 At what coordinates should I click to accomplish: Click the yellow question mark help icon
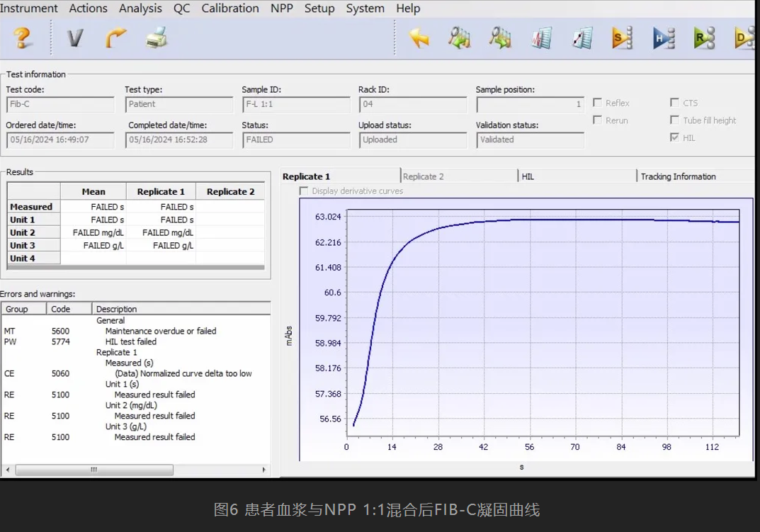(x=22, y=38)
